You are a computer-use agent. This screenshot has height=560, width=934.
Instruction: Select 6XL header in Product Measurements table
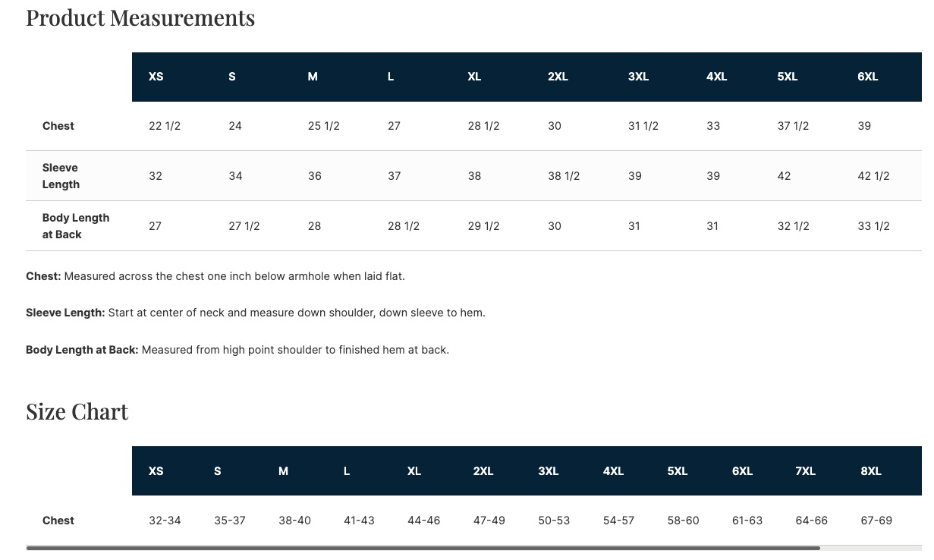point(867,77)
